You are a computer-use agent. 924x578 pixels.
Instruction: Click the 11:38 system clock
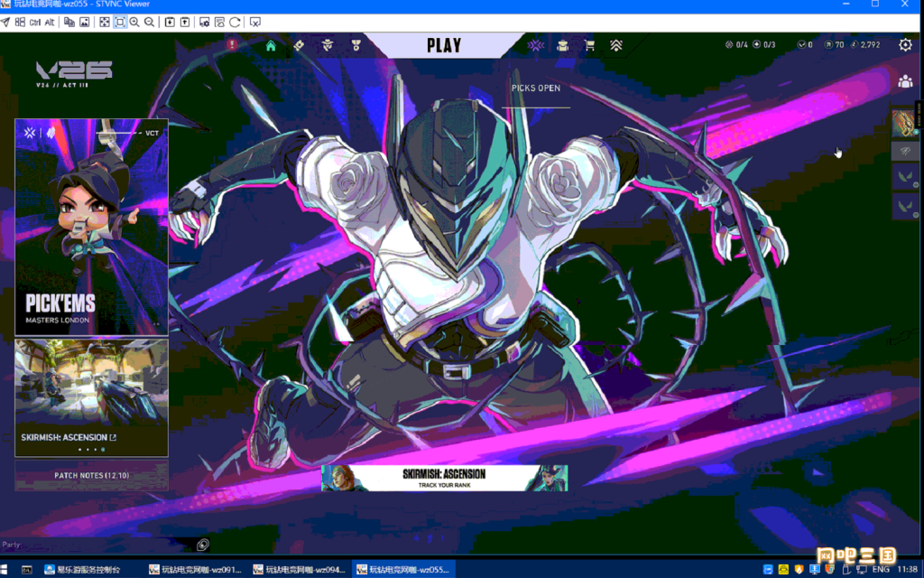[x=908, y=570]
